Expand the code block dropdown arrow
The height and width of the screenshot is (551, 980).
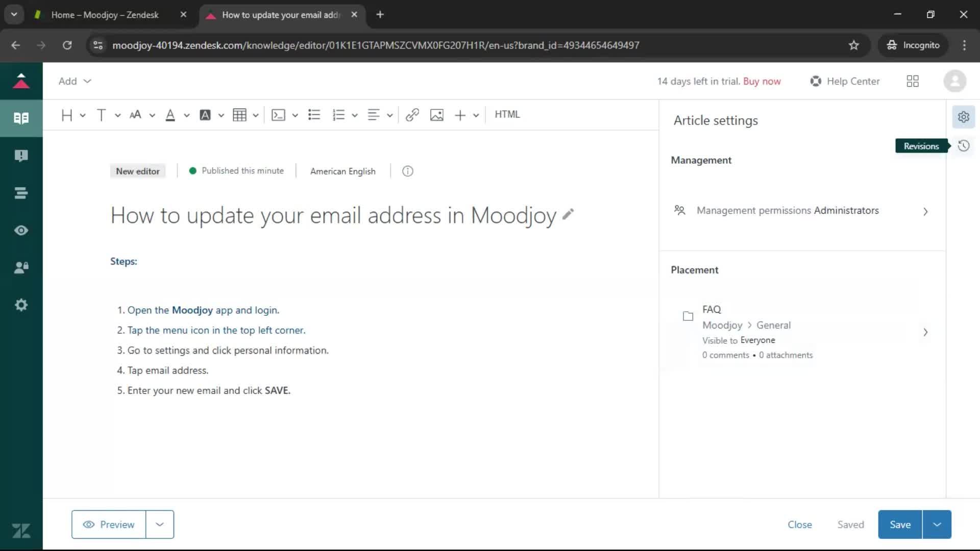pyautogui.click(x=295, y=115)
